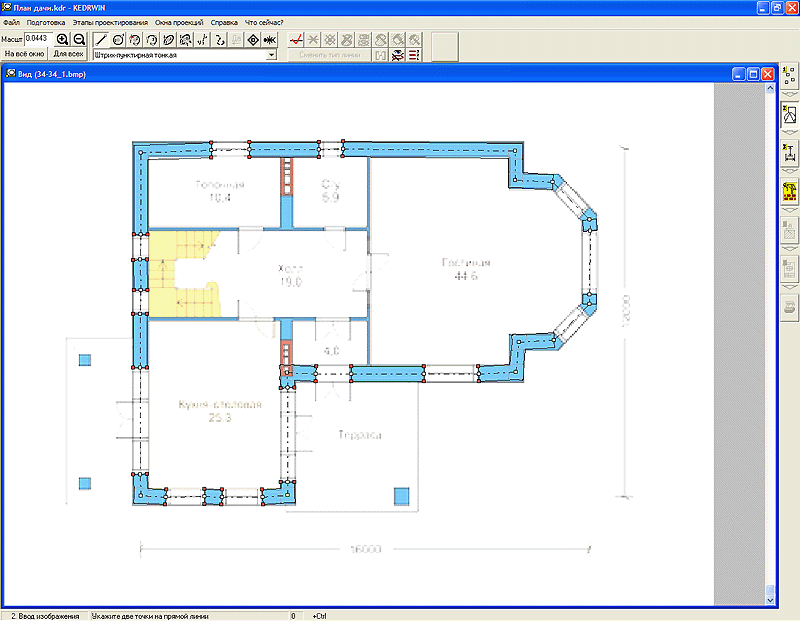
Task: Click the red checkmark confirm icon
Action: point(296,40)
